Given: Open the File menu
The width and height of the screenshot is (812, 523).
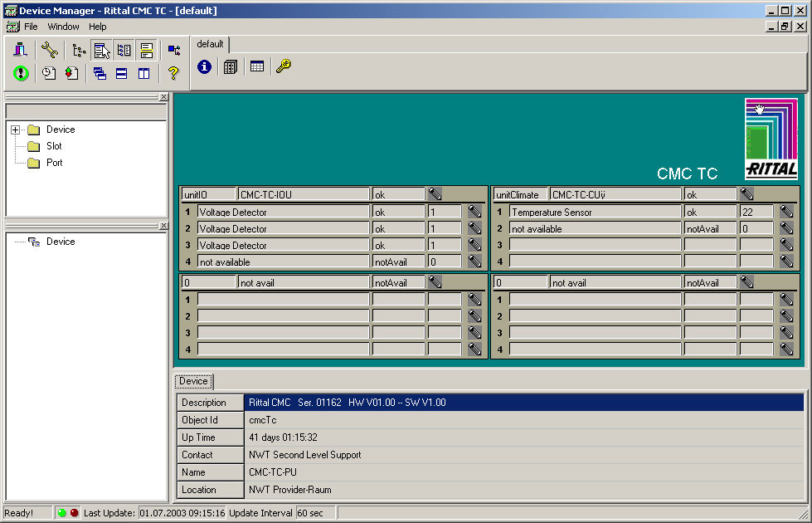Looking at the screenshot, I should click(31, 27).
